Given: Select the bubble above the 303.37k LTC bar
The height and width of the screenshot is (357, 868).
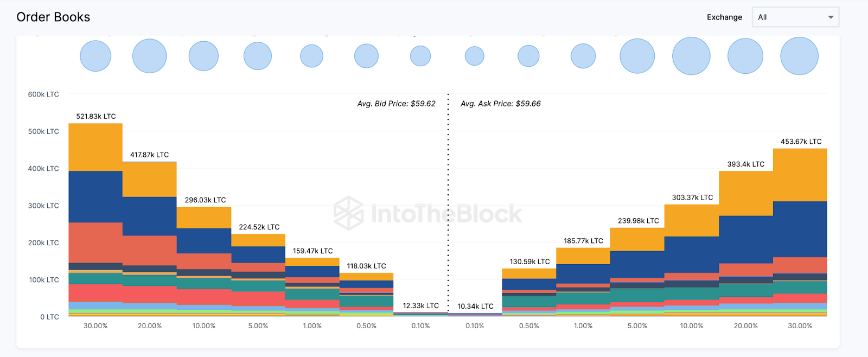Looking at the screenshot, I should (x=691, y=56).
